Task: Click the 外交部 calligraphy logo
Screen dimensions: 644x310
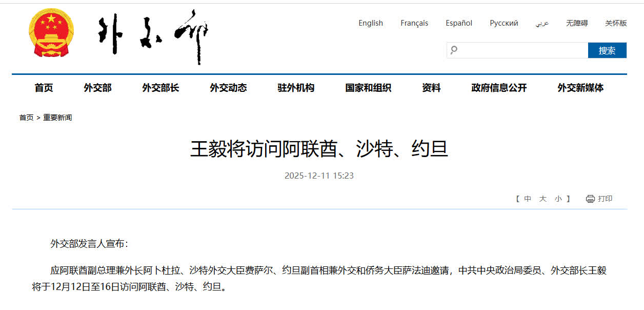Action: point(153,36)
